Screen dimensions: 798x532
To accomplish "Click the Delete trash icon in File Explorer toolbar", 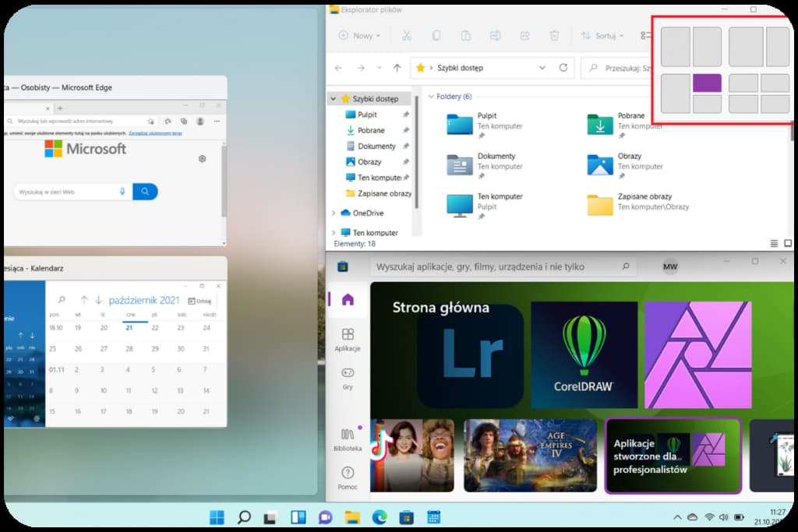I will pyautogui.click(x=554, y=36).
